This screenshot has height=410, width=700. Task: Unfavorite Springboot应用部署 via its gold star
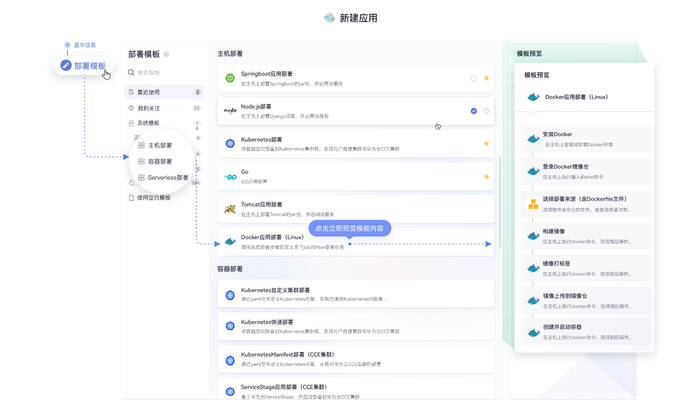pyautogui.click(x=487, y=78)
